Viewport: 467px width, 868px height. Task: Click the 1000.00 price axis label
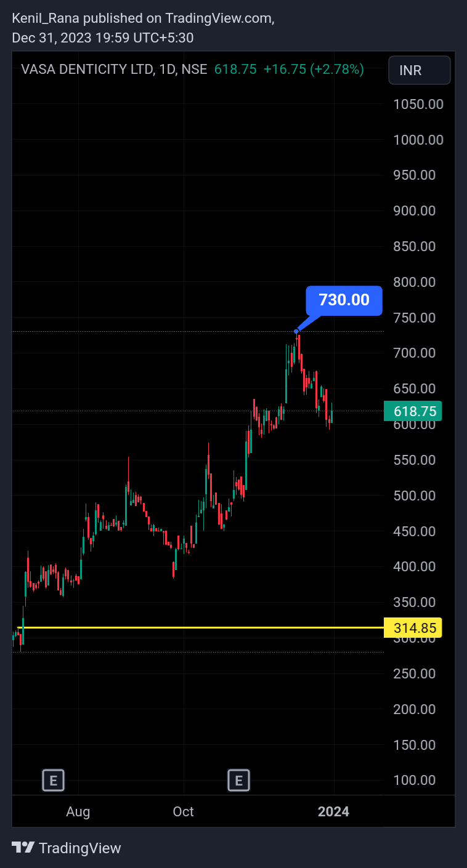[418, 140]
